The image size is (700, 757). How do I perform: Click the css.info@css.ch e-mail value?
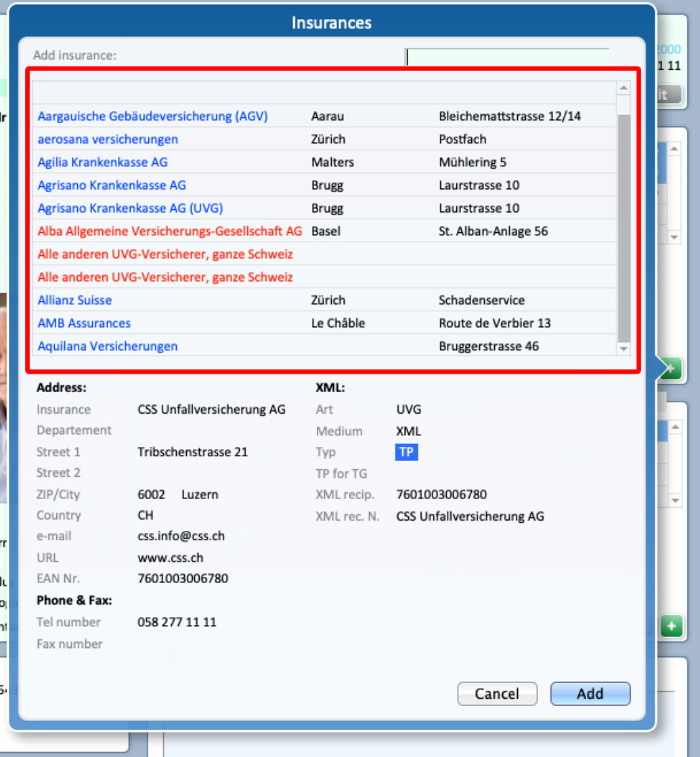click(181, 536)
